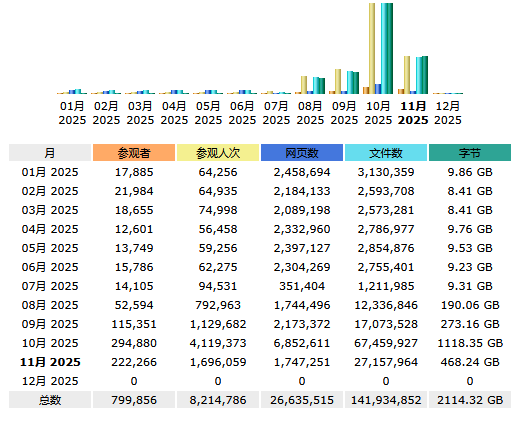This screenshot has width=522, height=423.
Task: Select bytes value 9.23 GB
Action: (x=470, y=267)
